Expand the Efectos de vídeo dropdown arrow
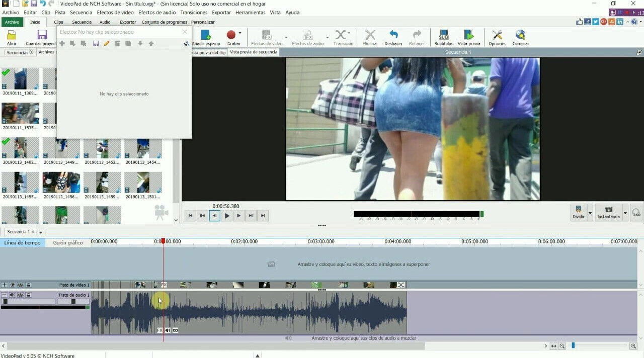Viewport: 644px width, 358px height. click(x=286, y=36)
